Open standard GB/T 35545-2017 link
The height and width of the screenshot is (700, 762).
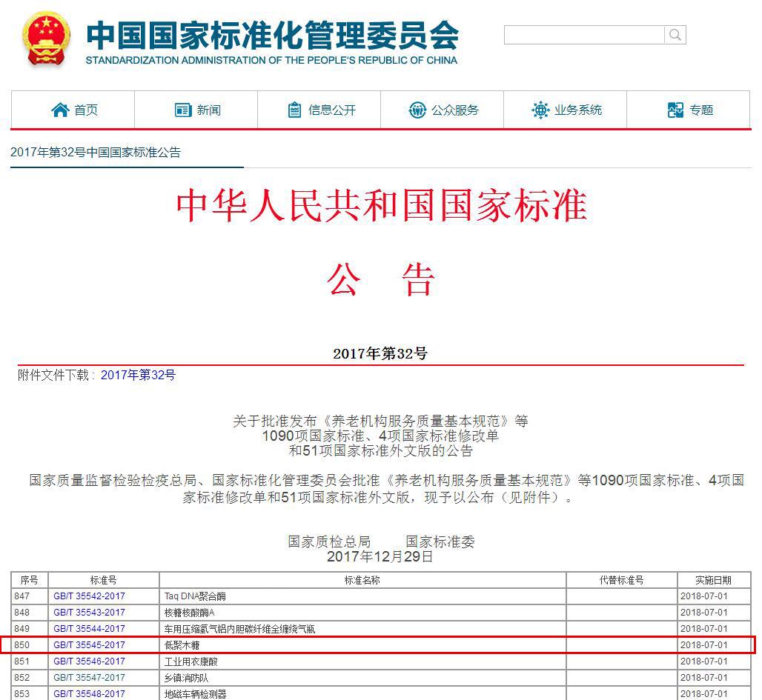click(90, 644)
